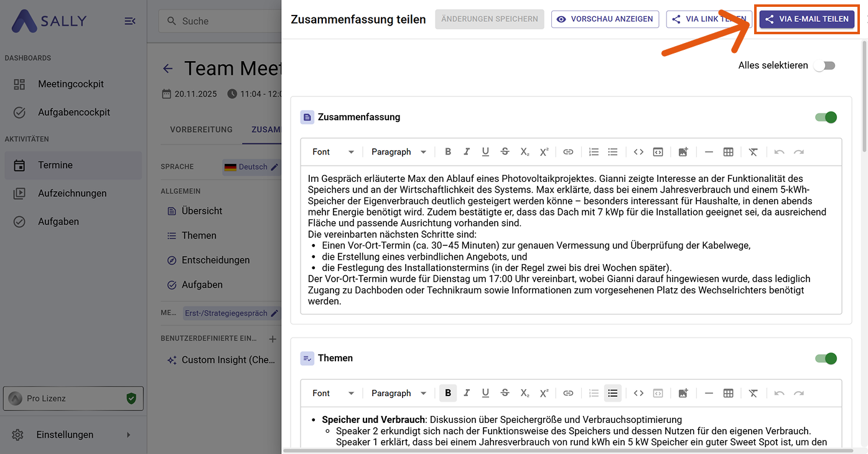Click Via E-Mail teilen button

tap(807, 19)
